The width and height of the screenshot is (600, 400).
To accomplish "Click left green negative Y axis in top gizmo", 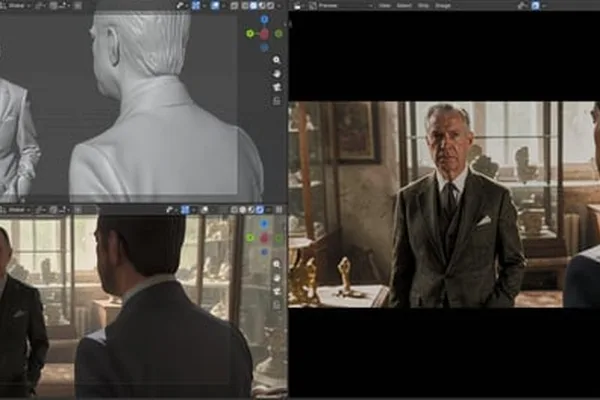I will [x=250, y=34].
